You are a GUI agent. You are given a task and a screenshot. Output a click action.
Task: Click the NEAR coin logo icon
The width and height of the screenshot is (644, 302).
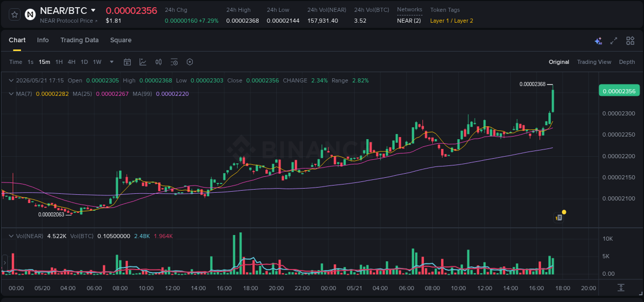(30, 14)
